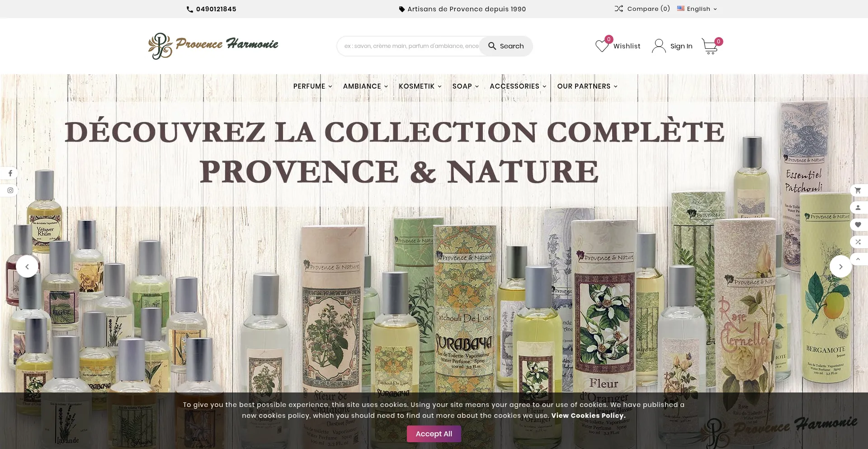Screen dimensions: 868x449
Task: Click the Facebook icon on left sidebar
Action: 10,173
